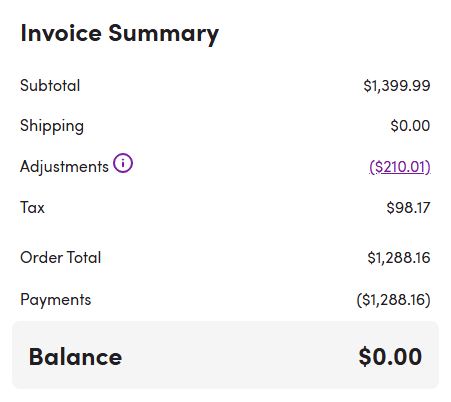Click the $0.00 shipping amount
Viewport: 451px width, 402px height.
(410, 126)
